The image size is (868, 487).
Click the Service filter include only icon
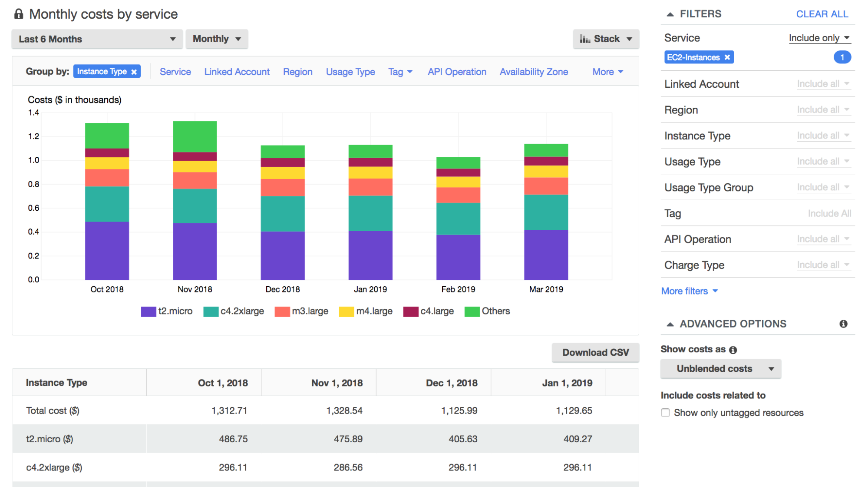(x=822, y=38)
